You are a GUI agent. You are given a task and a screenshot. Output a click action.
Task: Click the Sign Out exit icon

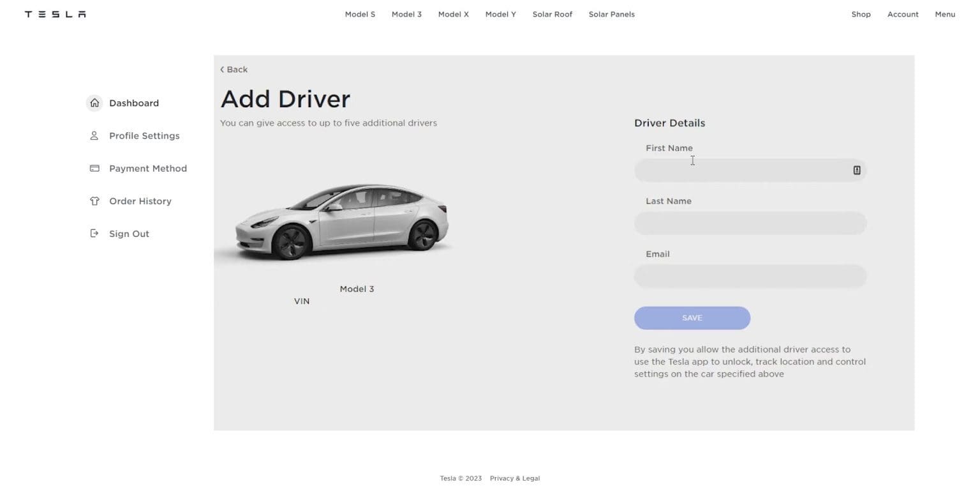[x=94, y=233]
